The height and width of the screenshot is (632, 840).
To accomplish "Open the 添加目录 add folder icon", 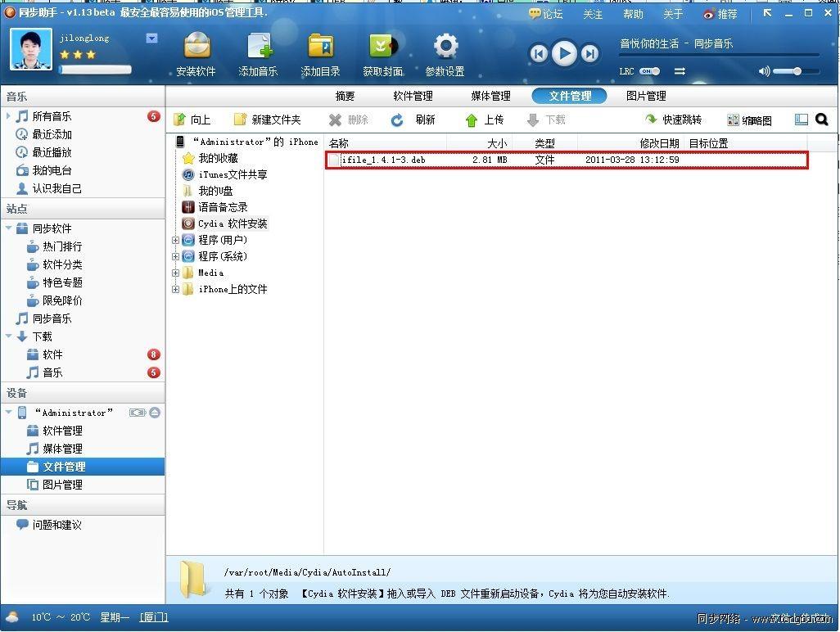I will [x=321, y=46].
